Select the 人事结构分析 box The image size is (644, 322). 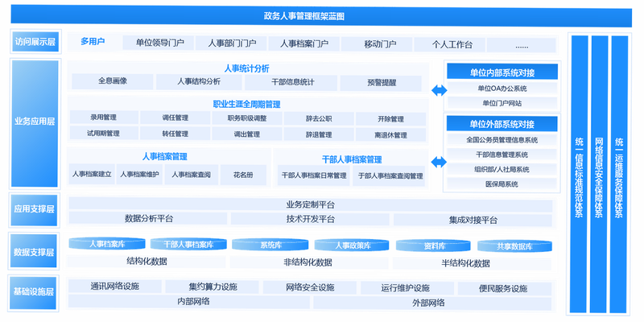199,82
